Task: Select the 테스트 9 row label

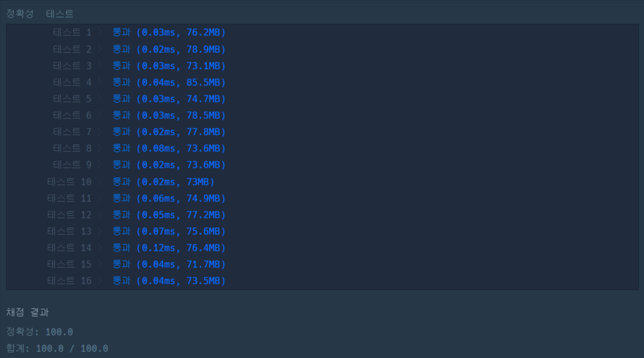Action: [72, 165]
